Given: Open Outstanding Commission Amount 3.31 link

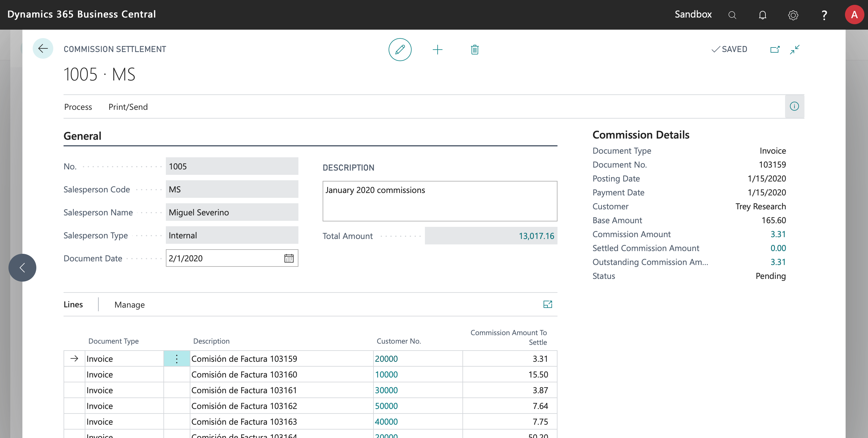Looking at the screenshot, I should [x=778, y=262].
